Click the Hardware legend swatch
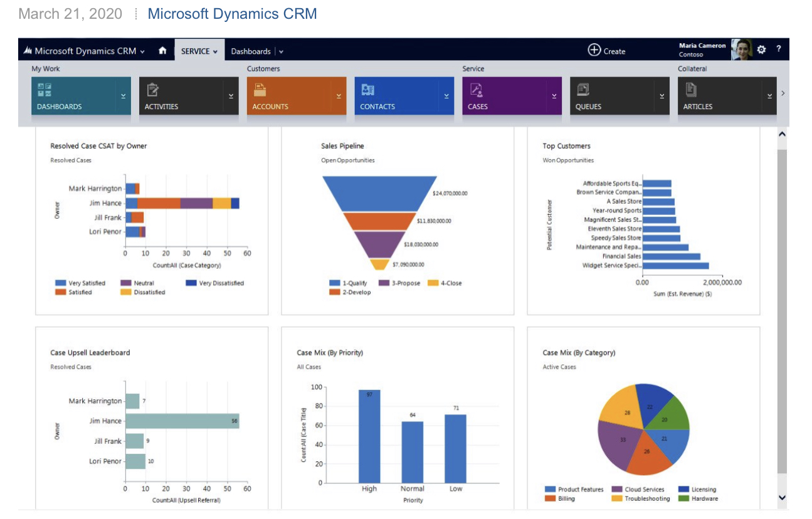Viewport: 812px width, 519px height. 683,498
